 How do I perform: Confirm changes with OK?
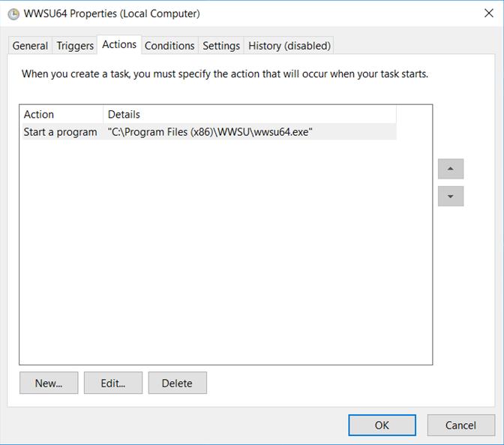point(382,425)
